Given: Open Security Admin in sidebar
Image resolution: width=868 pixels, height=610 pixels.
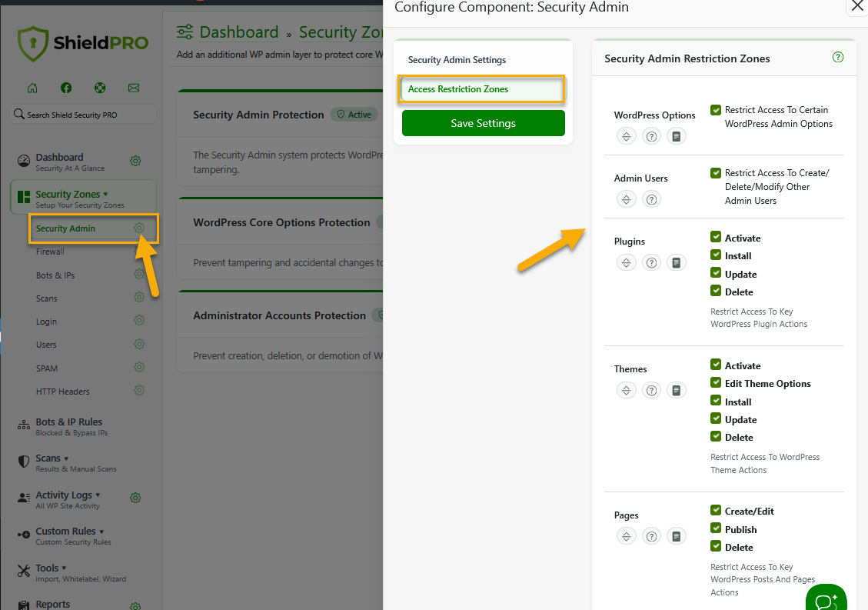Looking at the screenshot, I should 65,228.
